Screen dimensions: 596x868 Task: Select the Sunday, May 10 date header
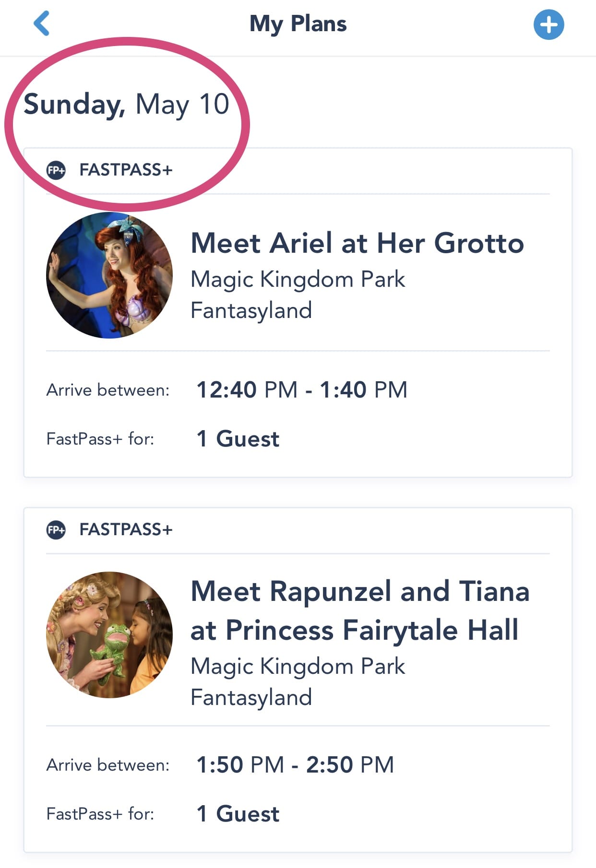click(x=127, y=105)
